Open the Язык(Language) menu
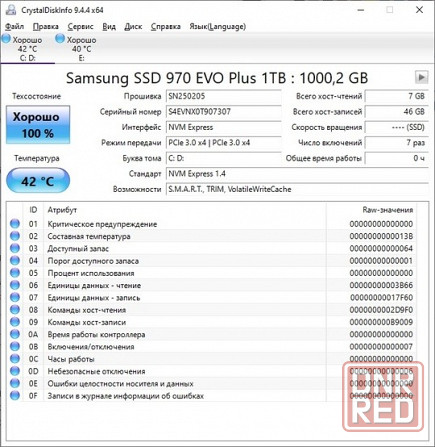This screenshot has height=447, width=435. (x=218, y=26)
